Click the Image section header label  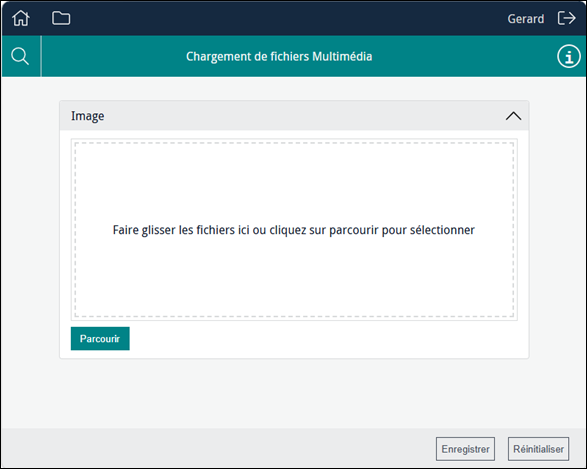(x=88, y=116)
